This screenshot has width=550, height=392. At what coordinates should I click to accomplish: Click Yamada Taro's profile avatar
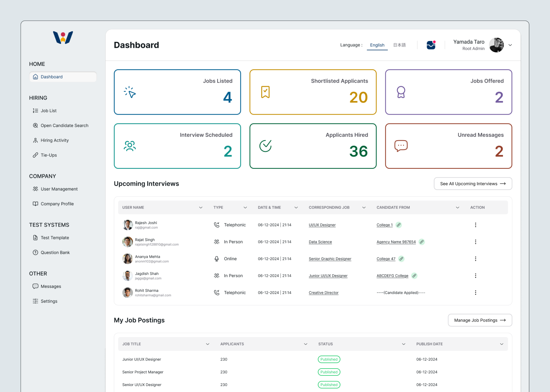coord(496,45)
